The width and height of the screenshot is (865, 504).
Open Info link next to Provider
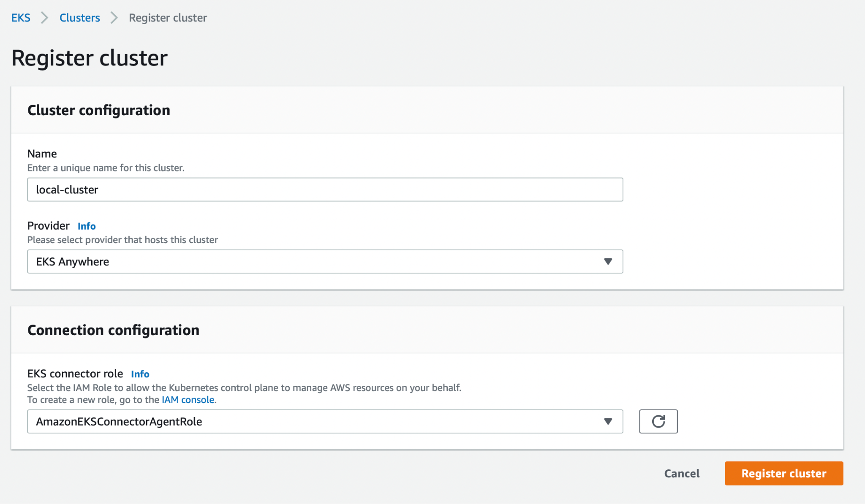[87, 226]
